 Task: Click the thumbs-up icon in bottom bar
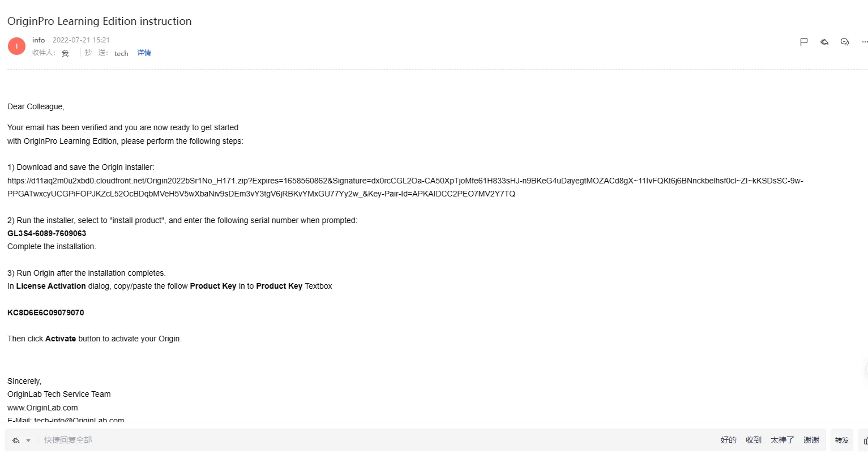pos(865,440)
